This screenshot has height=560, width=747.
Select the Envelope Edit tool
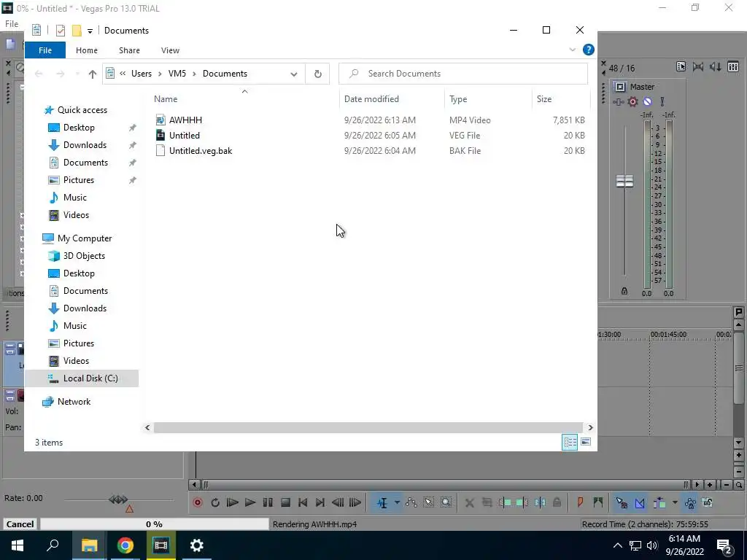point(411,502)
